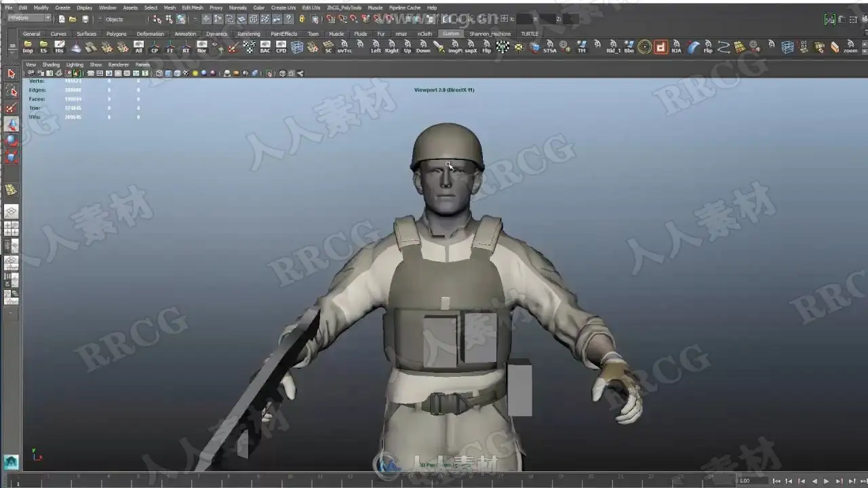The height and width of the screenshot is (488, 868).
Task: Click the play backwards button
Action: point(814,481)
